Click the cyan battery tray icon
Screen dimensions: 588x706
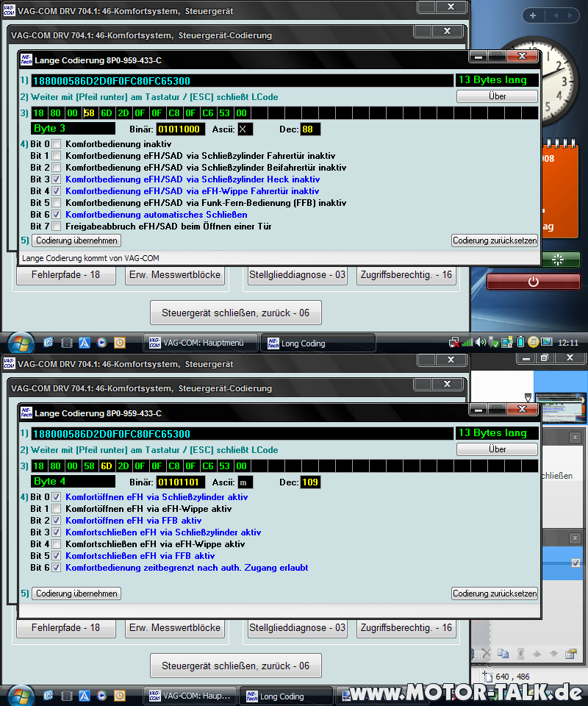point(520,342)
